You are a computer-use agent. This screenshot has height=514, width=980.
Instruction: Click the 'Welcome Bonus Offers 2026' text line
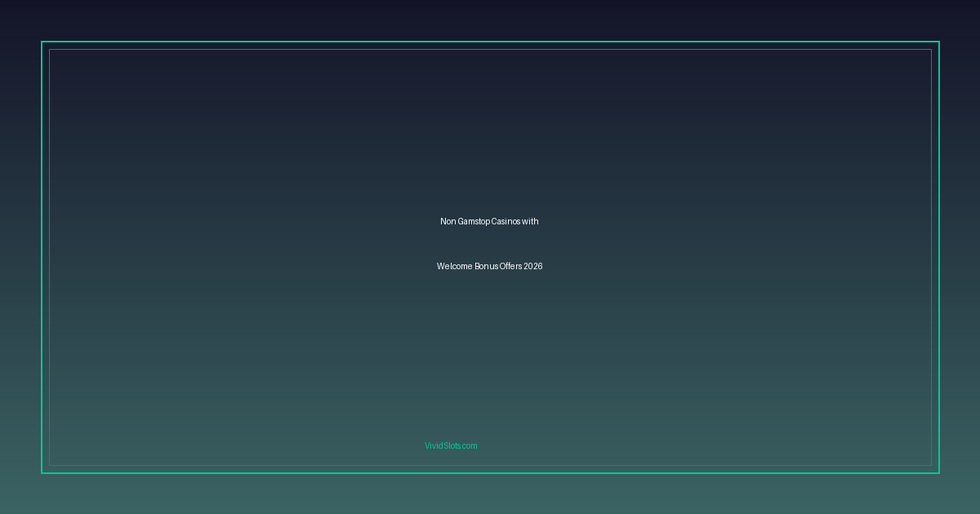click(489, 266)
